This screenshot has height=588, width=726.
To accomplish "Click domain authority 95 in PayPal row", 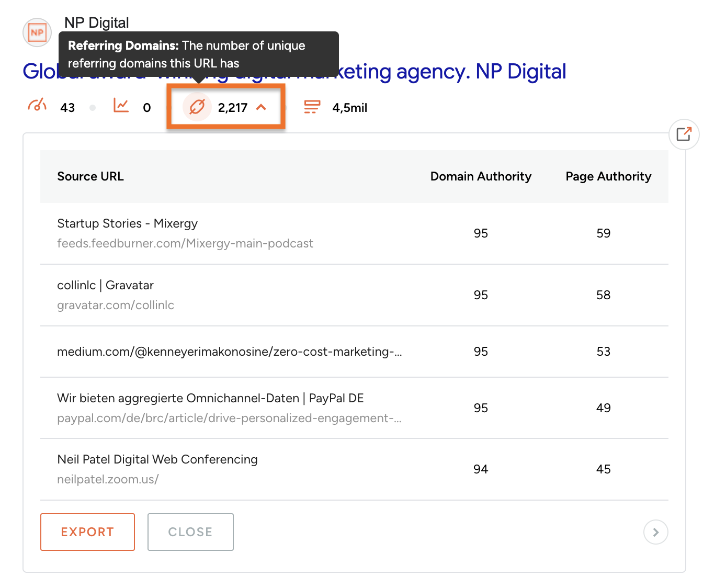I will tap(481, 408).
